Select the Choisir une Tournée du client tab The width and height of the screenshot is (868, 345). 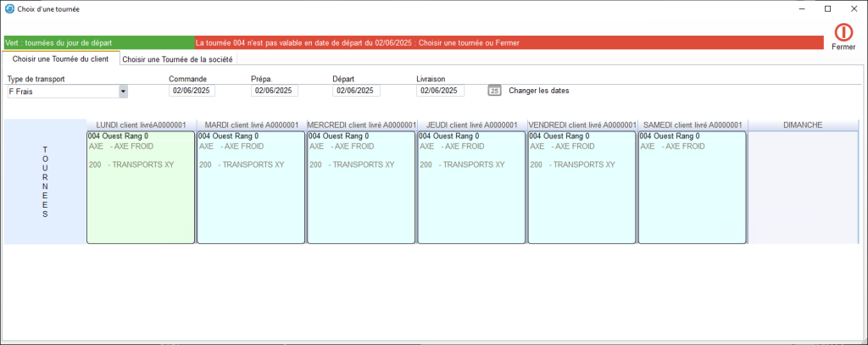pos(60,59)
